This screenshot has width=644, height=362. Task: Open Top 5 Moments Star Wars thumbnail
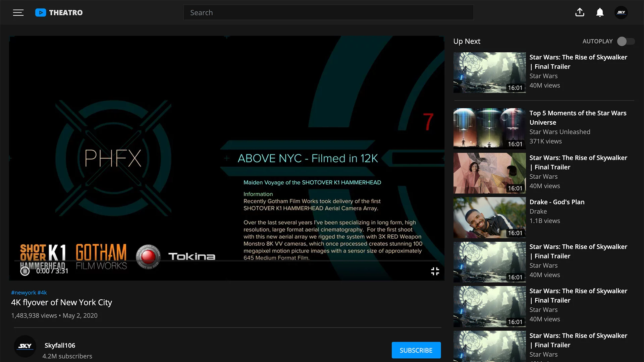coord(489,128)
